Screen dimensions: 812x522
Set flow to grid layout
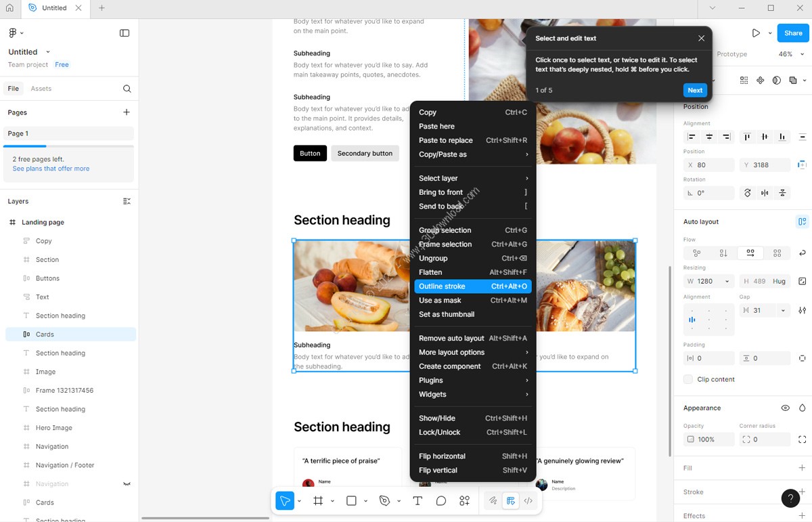(x=777, y=253)
